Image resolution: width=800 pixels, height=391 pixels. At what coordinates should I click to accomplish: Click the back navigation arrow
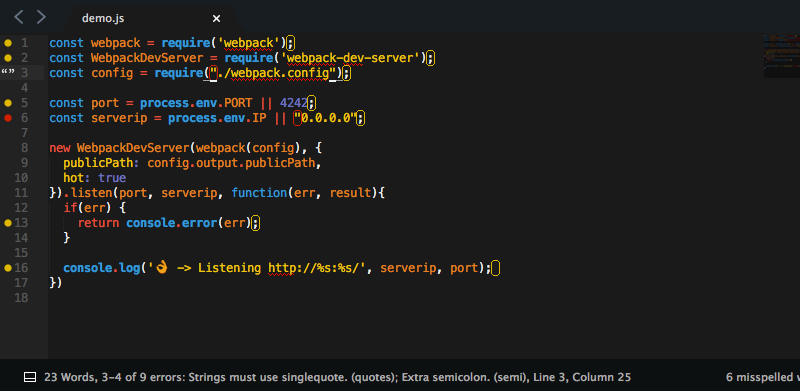coord(18,17)
